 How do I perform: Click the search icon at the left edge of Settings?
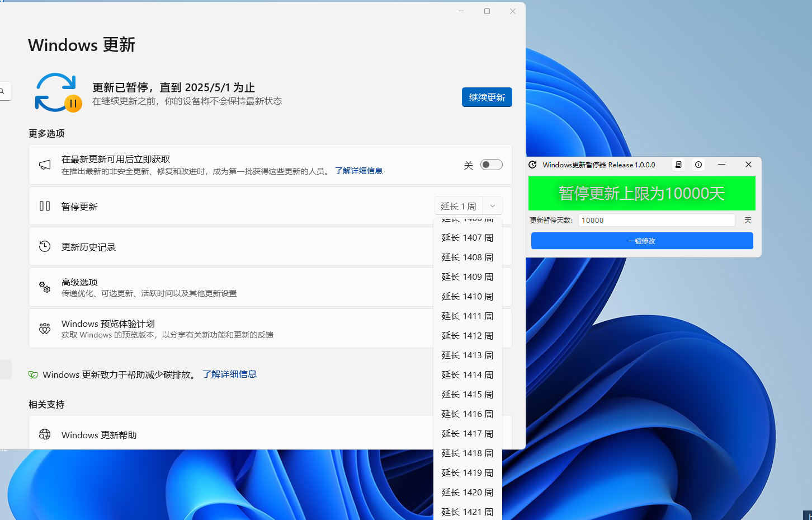2,91
